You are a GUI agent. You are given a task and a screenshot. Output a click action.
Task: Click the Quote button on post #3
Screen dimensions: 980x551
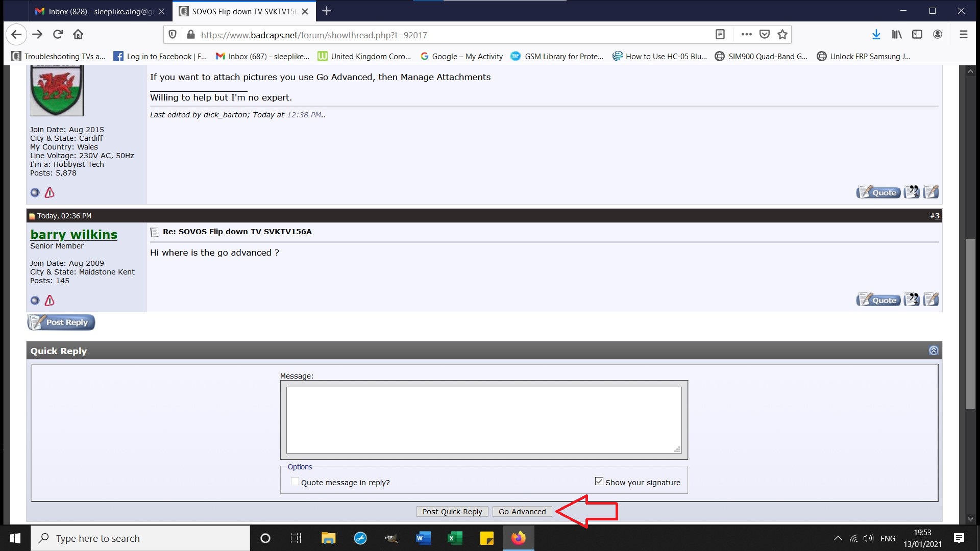pos(878,299)
